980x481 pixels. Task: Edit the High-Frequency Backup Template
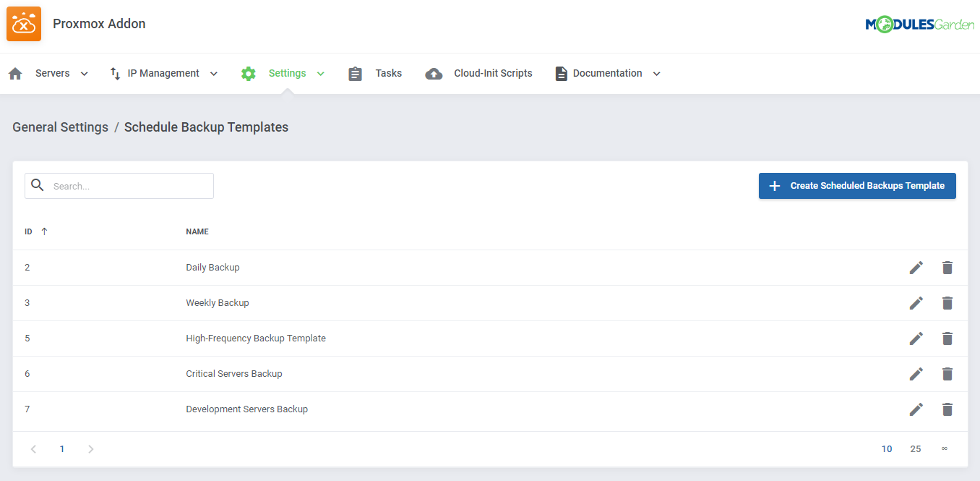(916, 339)
